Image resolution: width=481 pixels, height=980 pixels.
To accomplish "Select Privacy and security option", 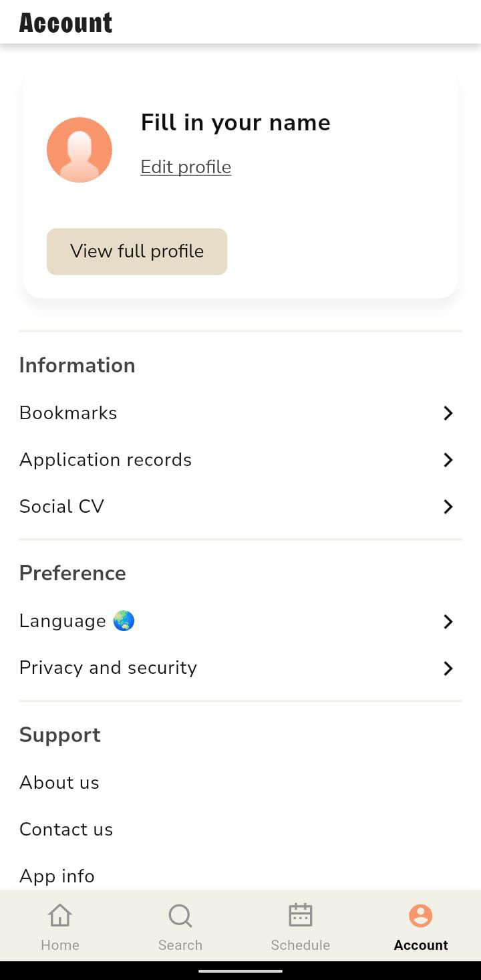I will coord(108,668).
